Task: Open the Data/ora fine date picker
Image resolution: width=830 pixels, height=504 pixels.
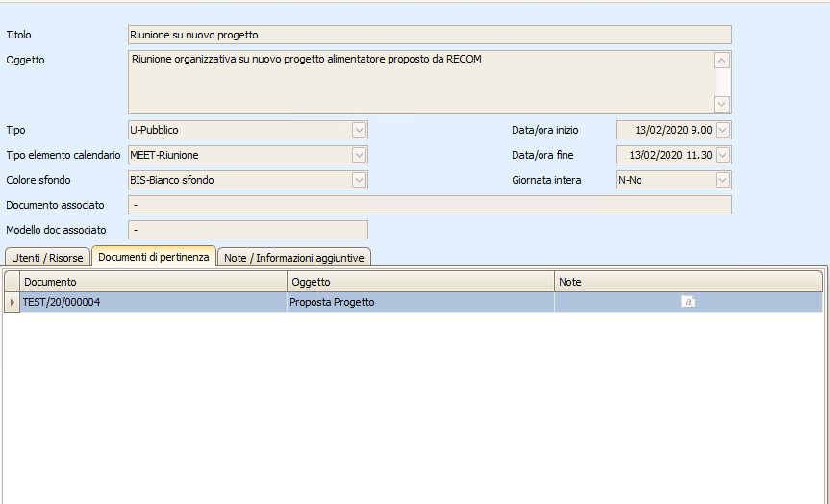Action: point(722,155)
